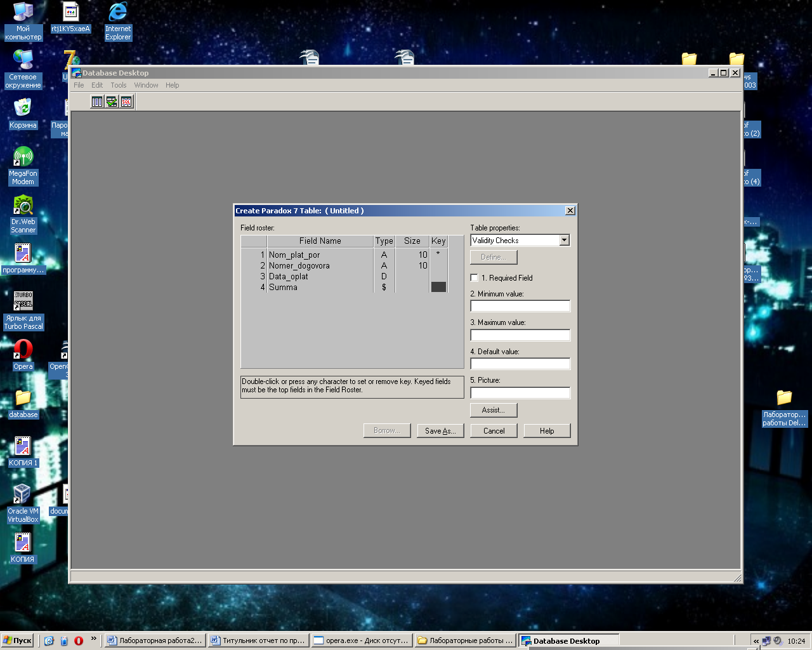The width and height of the screenshot is (812, 650).
Task: Open the Oracle VM VirtualBox icon
Action: pyautogui.click(x=23, y=503)
